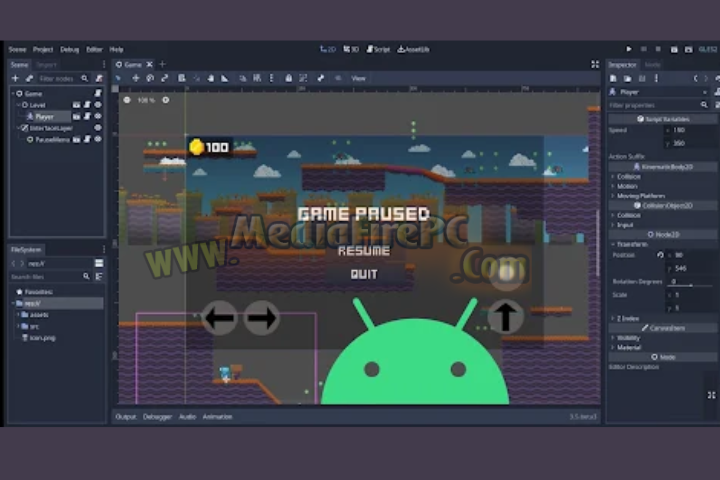Open PauseMenu node's script icon

87,139
